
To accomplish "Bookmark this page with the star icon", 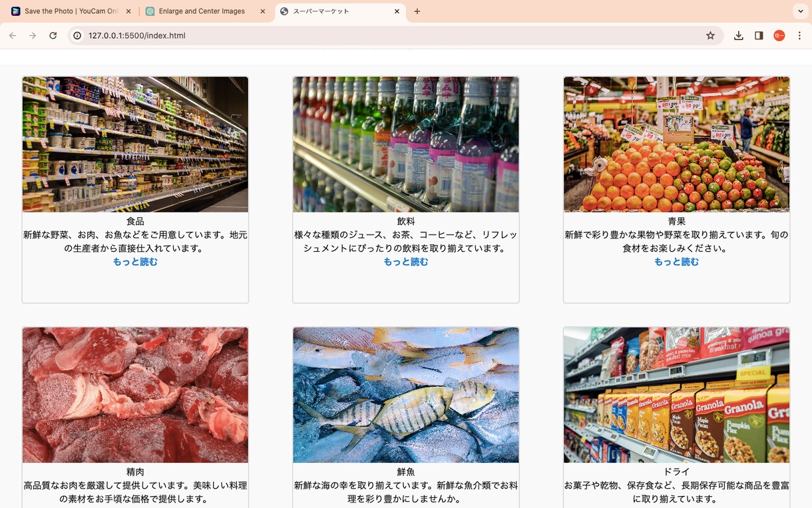I will point(710,35).
